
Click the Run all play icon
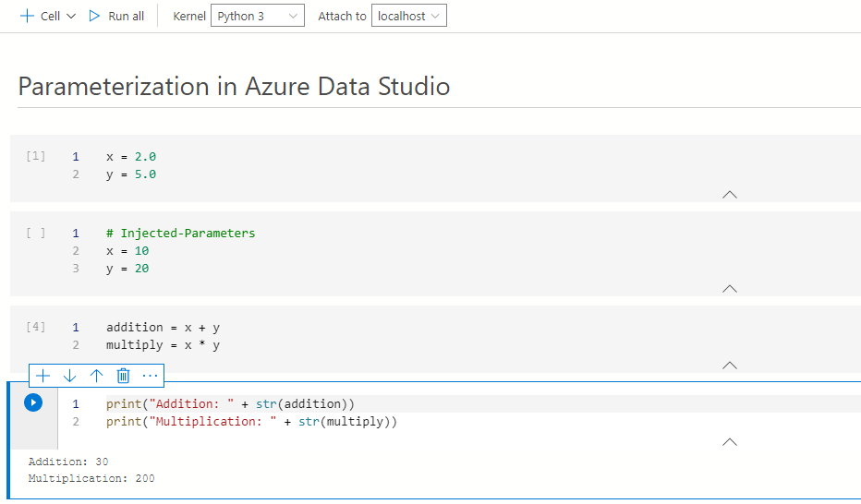pyautogui.click(x=94, y=17)
